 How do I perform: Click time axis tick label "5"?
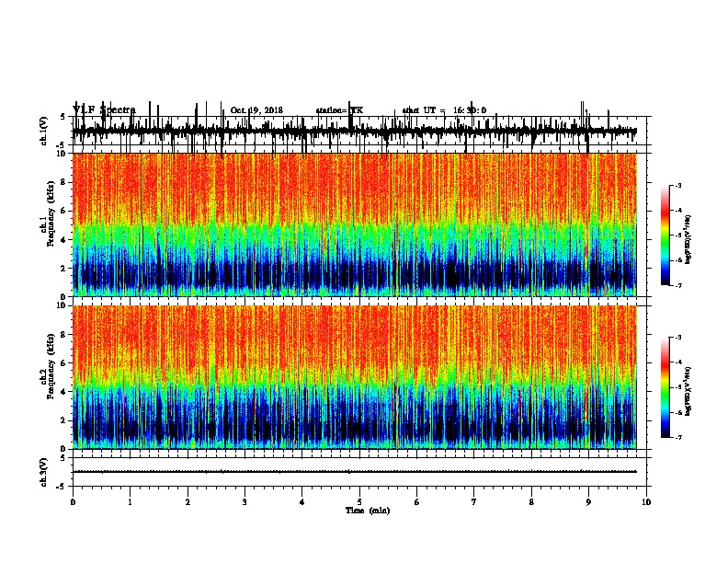point(359,501)
